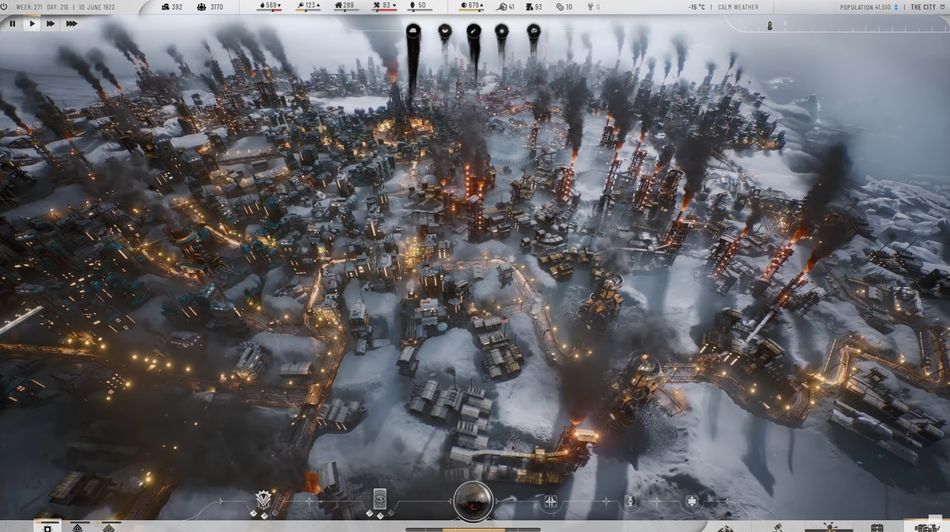This screenshot has height=532, width=950.
Task: Select the snowflake icon on bottom timeline
Action: [x=691, y=500]
